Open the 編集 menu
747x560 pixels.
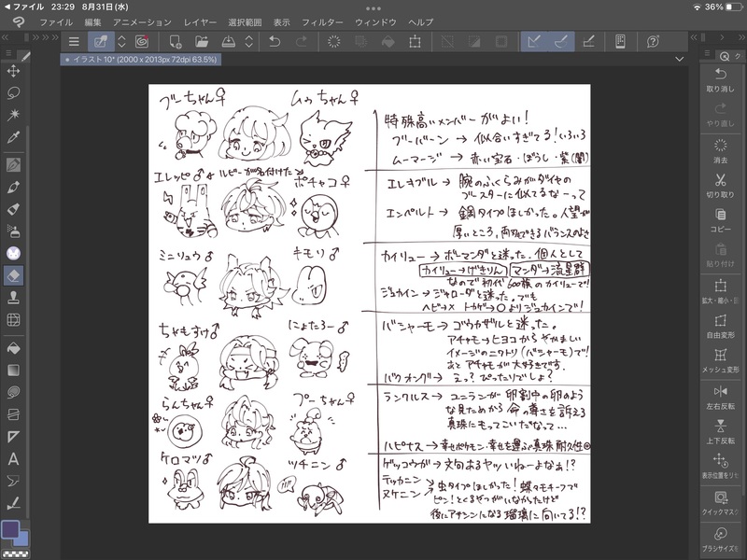[x=92, y=22]
